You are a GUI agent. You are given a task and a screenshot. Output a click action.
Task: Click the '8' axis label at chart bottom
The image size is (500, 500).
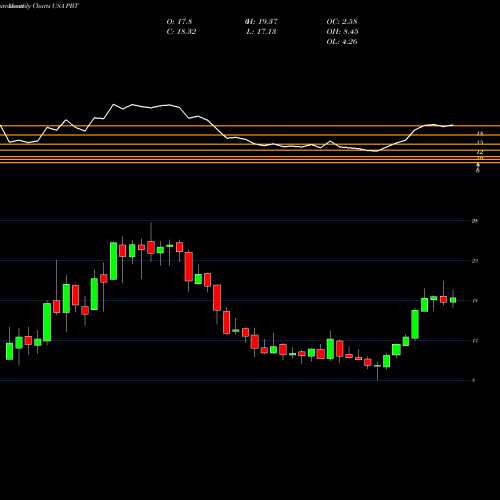click(474, 380)
